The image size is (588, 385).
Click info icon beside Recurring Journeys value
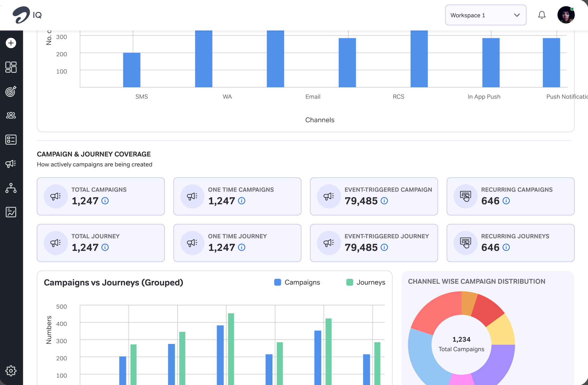(506, 247)
